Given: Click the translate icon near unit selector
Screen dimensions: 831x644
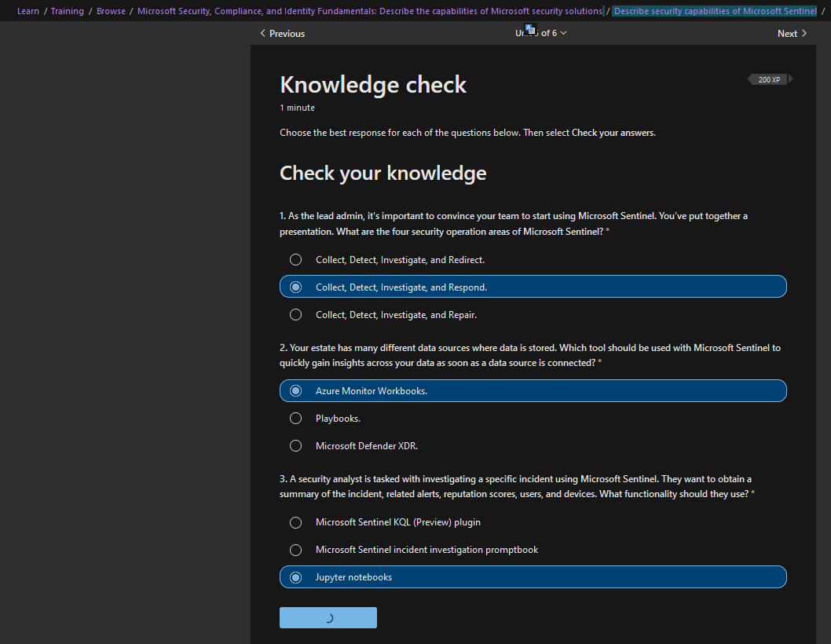Looking at the screenshot, I should (530, 28).
